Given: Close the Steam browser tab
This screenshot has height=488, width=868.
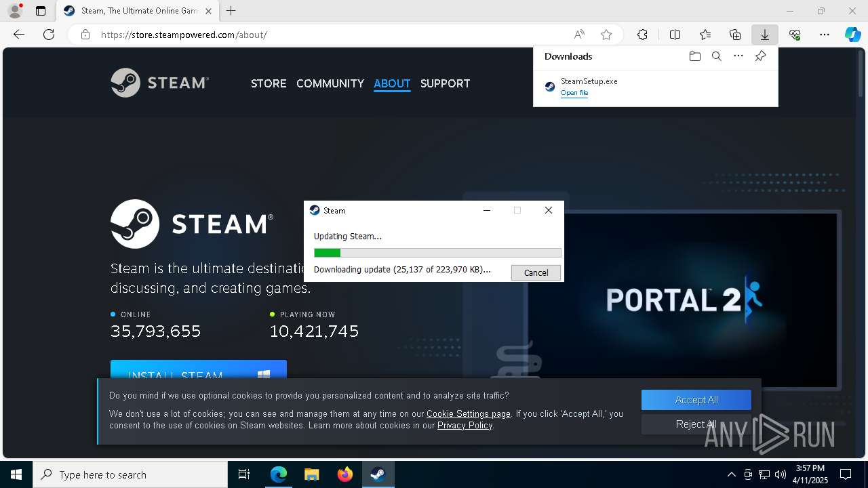Looking at the screenshot, I should pos(208,11).
